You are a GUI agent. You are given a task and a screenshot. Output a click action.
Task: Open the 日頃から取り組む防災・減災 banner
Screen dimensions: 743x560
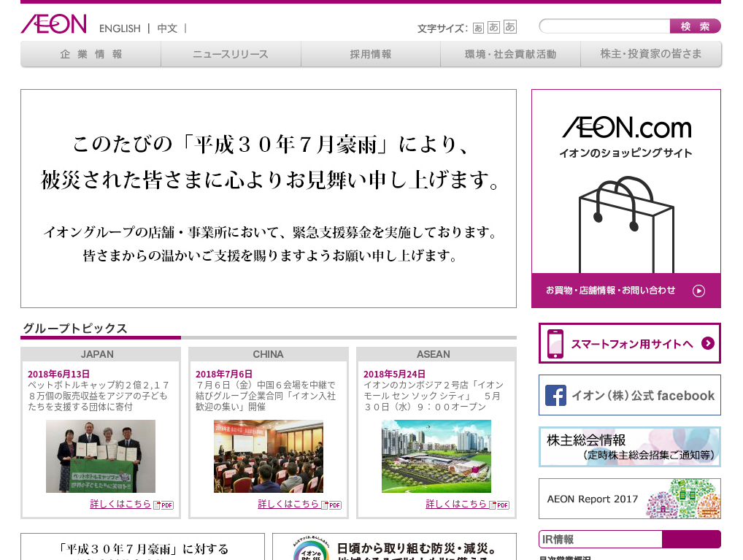[394, 547]
